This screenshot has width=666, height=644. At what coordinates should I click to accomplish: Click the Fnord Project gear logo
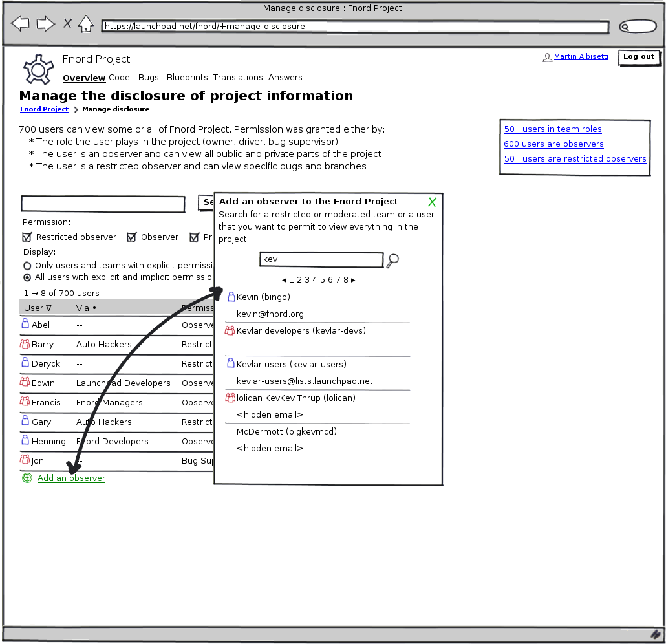(x=38, y=69)
